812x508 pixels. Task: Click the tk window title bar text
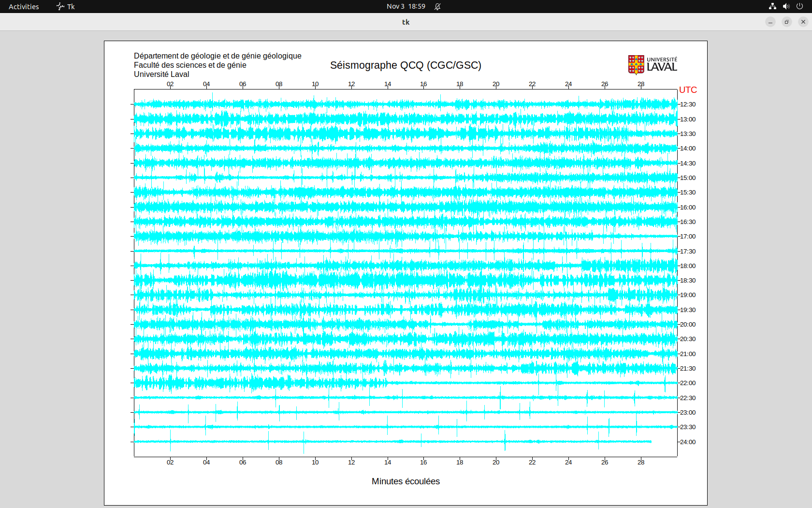pyautogui.click(x=406, y=22)
